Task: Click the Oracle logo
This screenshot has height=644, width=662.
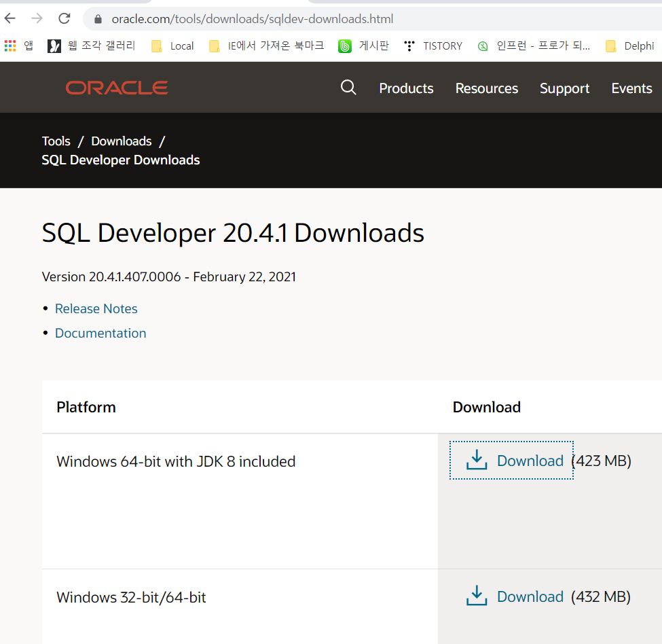Action: pos(117,88)
